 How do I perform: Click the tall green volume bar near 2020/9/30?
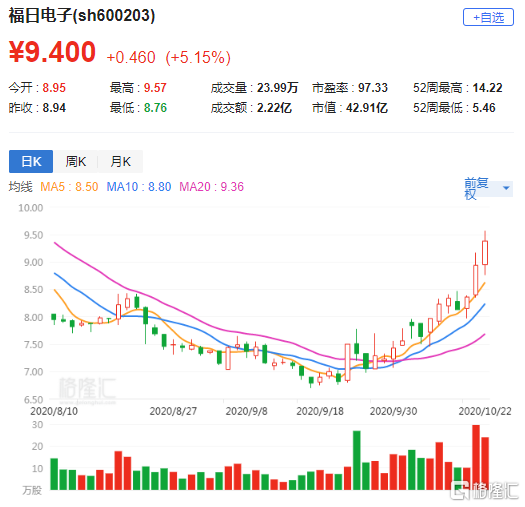357,460
